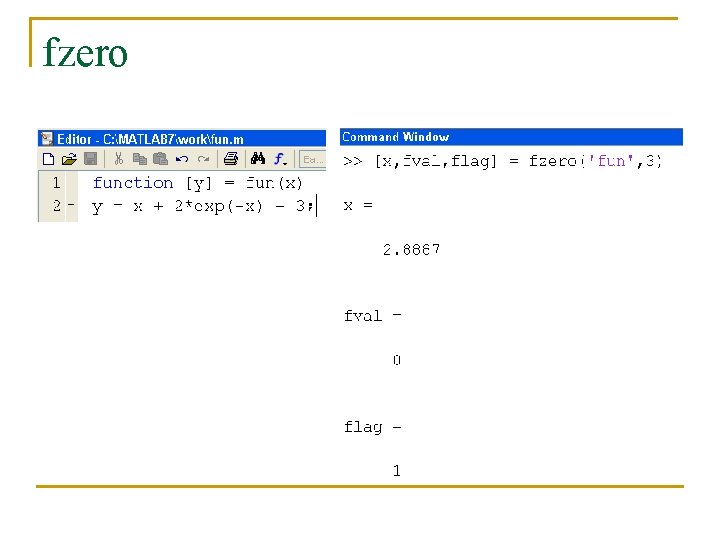Click the Editor stack field in toolbar
Screen dimensions: 720x540
[313, 160]
